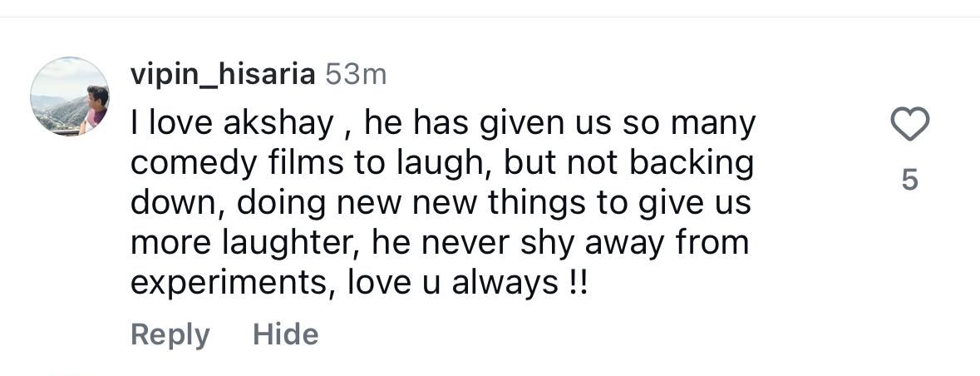Click the gray Hide text beside Reply
The height and width of the screenshot is (376, 980).
286,334
